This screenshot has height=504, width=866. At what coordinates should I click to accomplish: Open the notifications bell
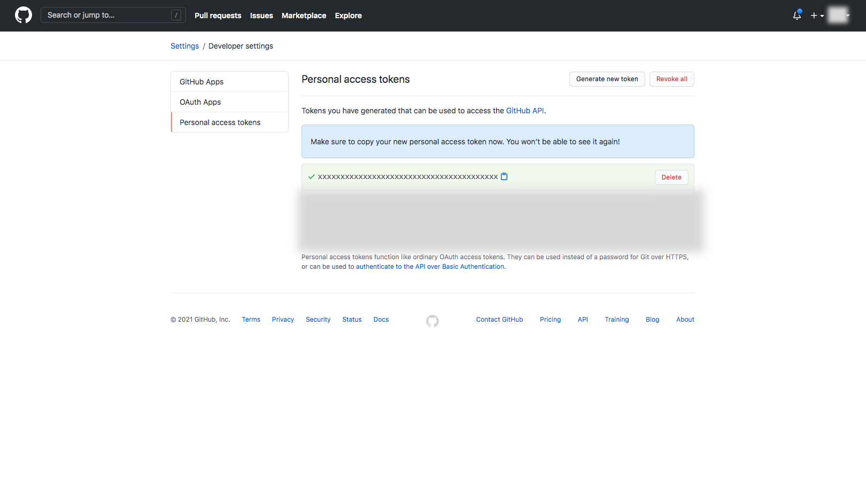[x=797, y=15]
